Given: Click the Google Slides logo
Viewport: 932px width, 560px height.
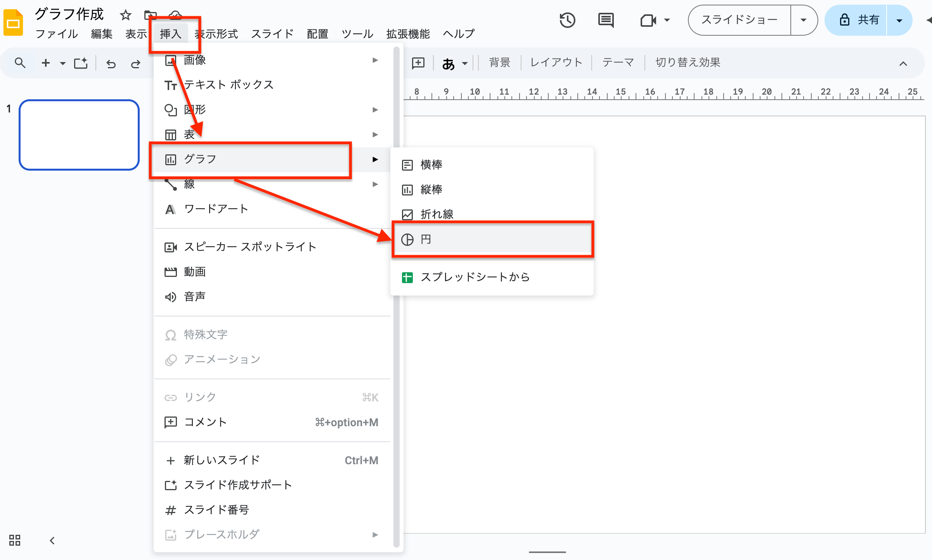Looking at the screenshot, I should [x=13, y=22].
